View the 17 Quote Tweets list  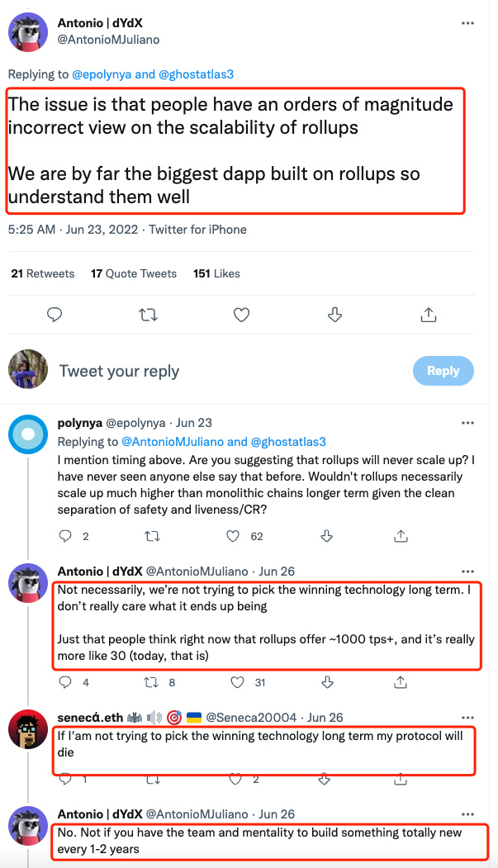click(134, 273)
